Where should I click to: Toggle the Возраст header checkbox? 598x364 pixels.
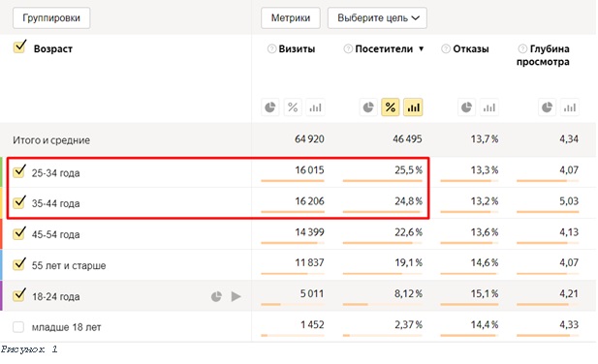(19, 46)
